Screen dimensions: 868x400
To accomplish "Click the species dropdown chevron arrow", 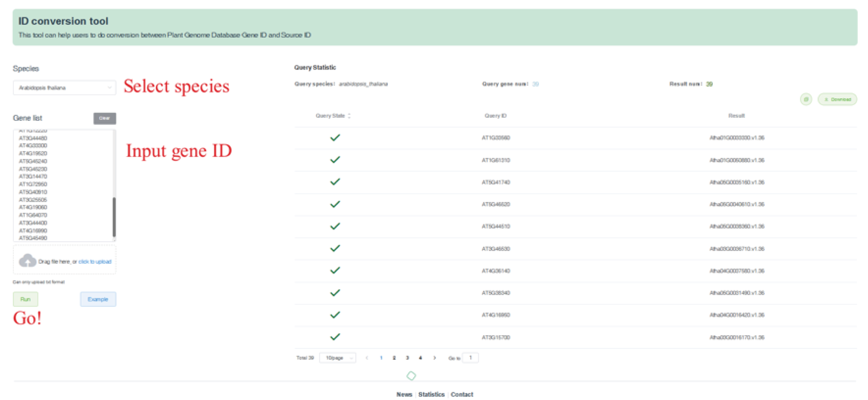I will coord(109,88).
